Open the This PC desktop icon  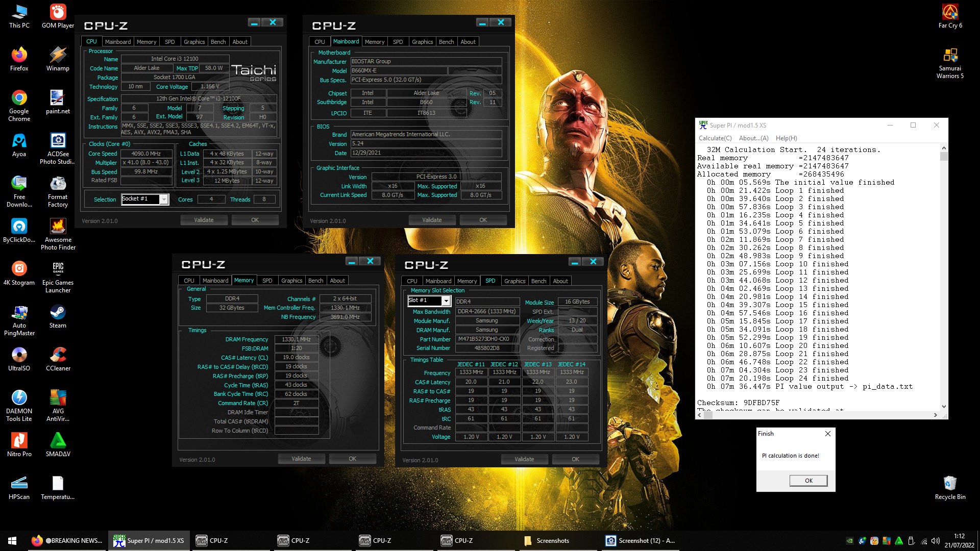click(19, 16)
